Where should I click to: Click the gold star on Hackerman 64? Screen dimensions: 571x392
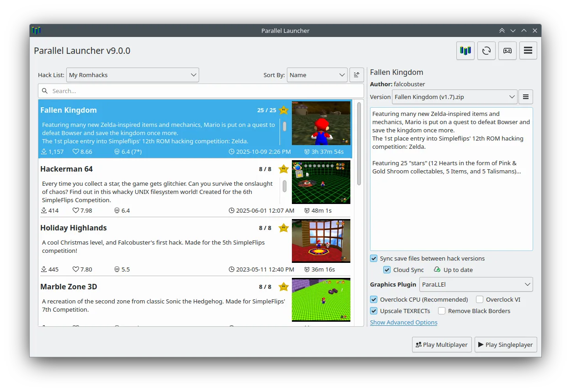pyautogui.click(x=284, y=169)
